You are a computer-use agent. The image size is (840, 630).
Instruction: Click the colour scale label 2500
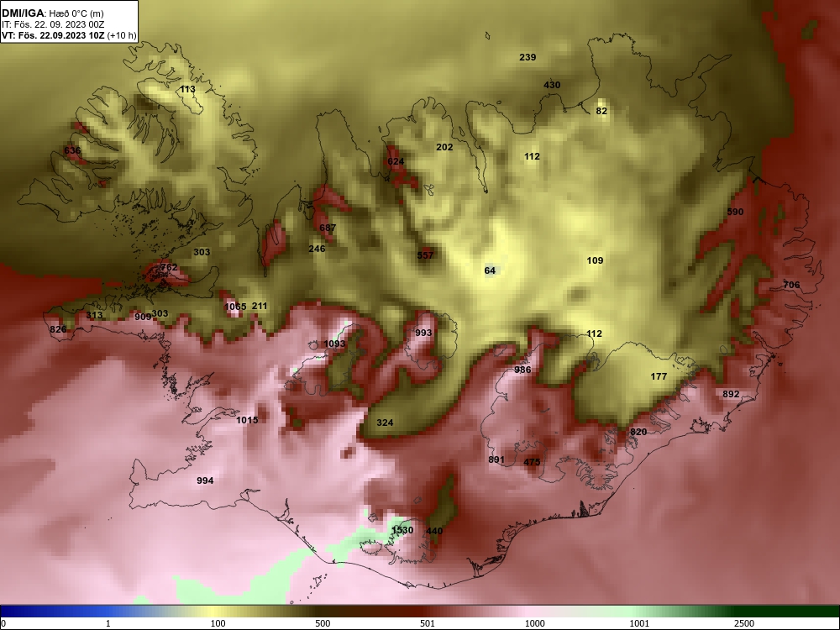pos(744,623)
